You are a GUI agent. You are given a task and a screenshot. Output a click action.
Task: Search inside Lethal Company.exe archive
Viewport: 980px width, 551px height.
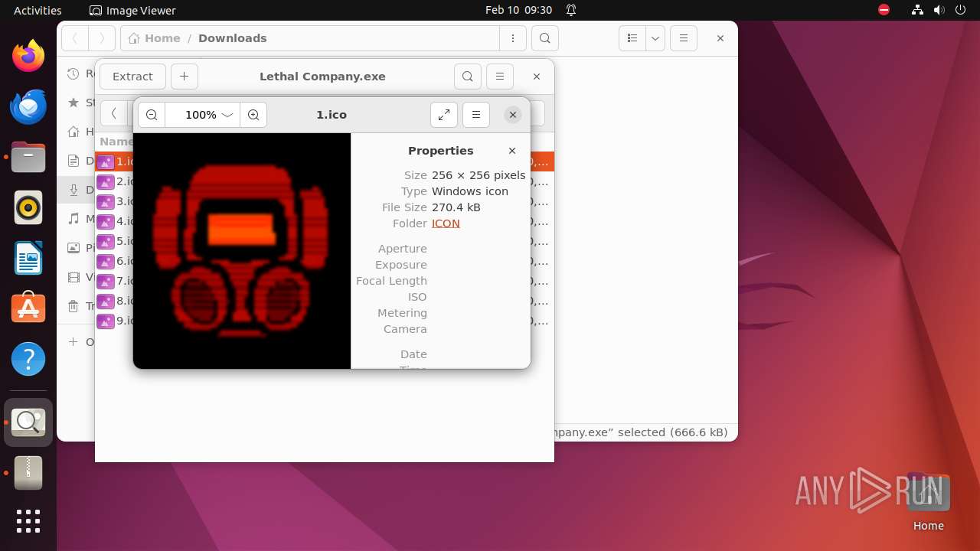click(x=468, y=77)
